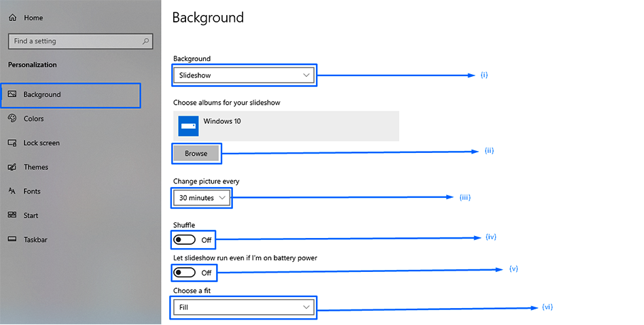Click the Fonts icon in sidebar
This screenshot has height=325, width=644.
point(12,192)
